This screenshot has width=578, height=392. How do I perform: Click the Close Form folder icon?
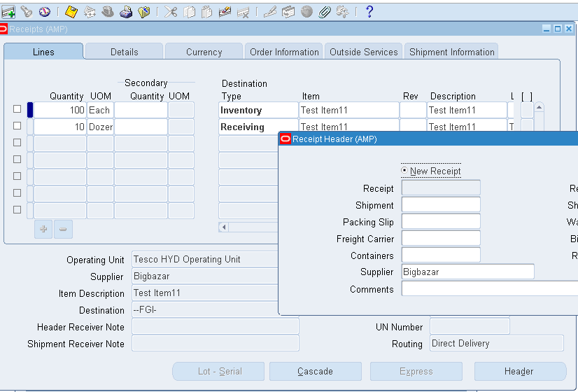[143, 12]
